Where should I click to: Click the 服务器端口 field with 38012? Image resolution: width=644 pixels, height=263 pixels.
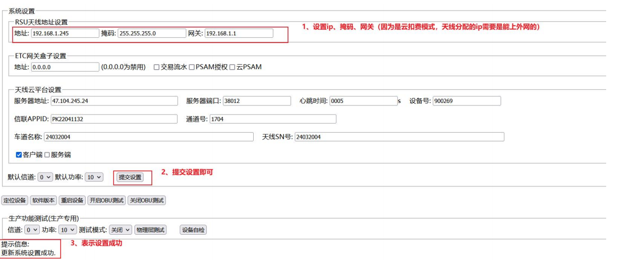click(257, 101)
